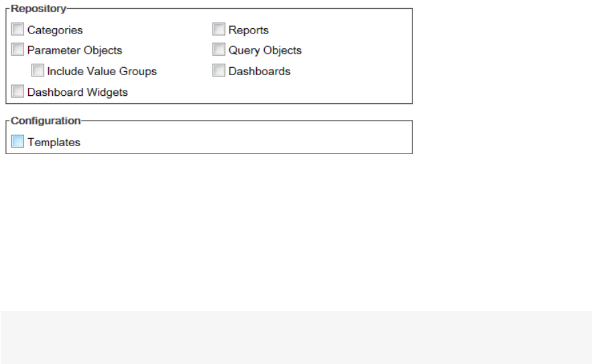Toggle the Dashboard Widgets checkbox
The height and width of the screenshot is (364, 592).
coord(17,92)
